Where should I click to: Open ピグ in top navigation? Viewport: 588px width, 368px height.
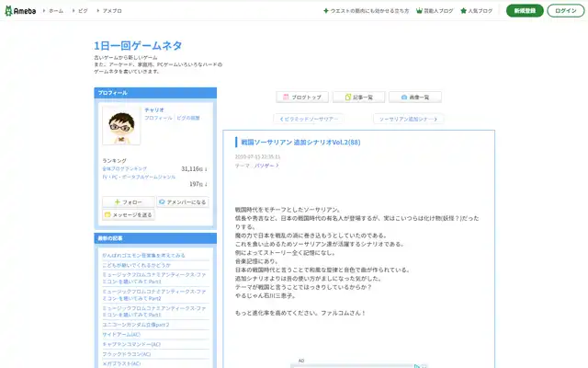(83, 11)
